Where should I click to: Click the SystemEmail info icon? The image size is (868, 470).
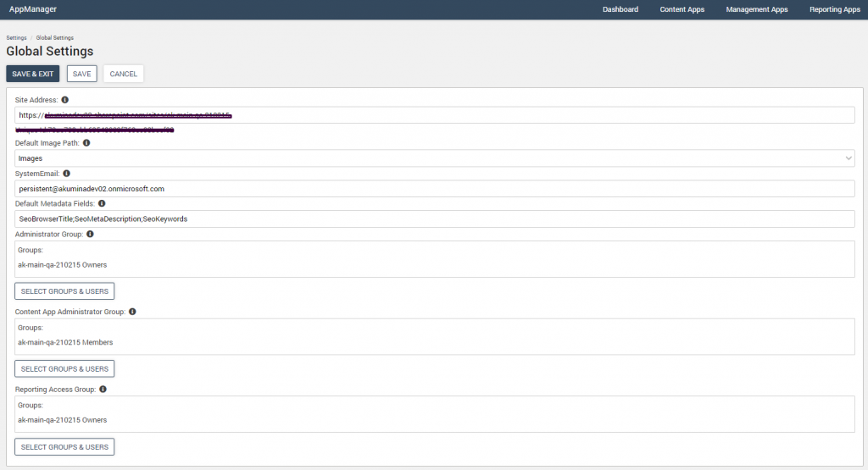pos(66,174)
